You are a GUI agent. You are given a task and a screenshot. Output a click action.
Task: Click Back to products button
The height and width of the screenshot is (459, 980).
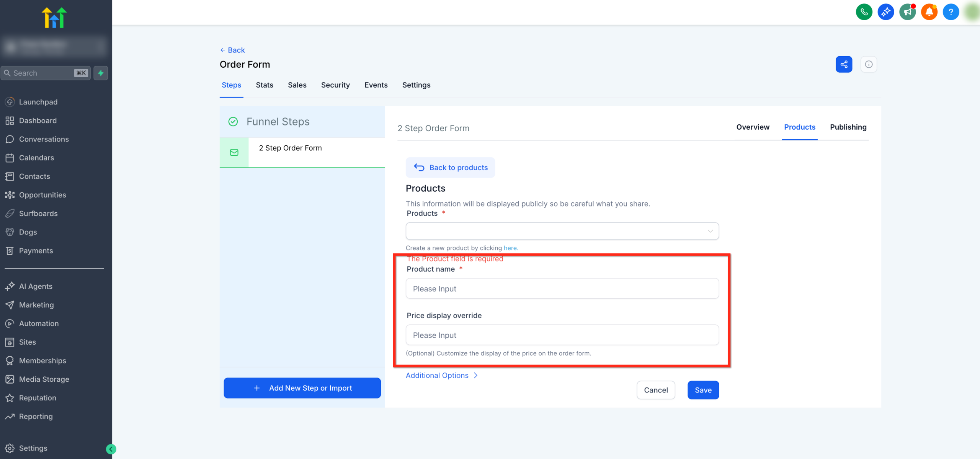450,168
